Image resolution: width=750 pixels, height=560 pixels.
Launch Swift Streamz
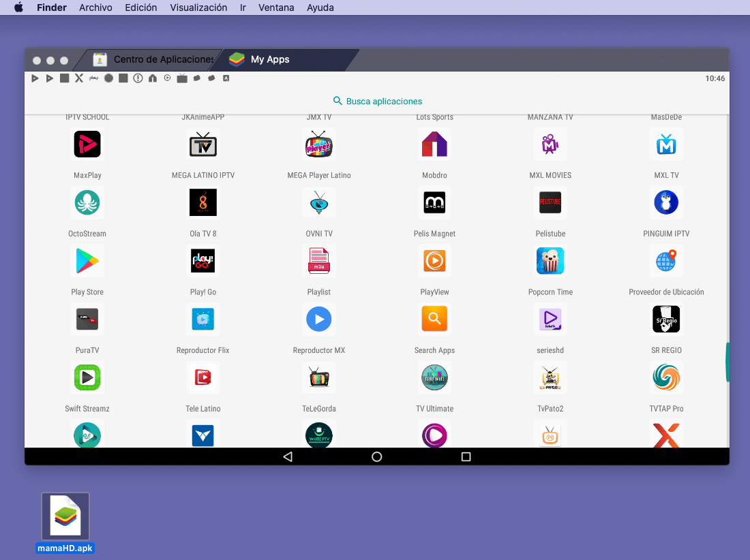pos(87,377)
